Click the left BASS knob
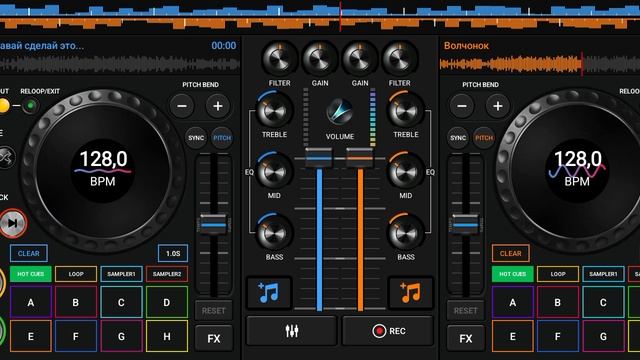This screenshot has width=640, height=360. 274,234
